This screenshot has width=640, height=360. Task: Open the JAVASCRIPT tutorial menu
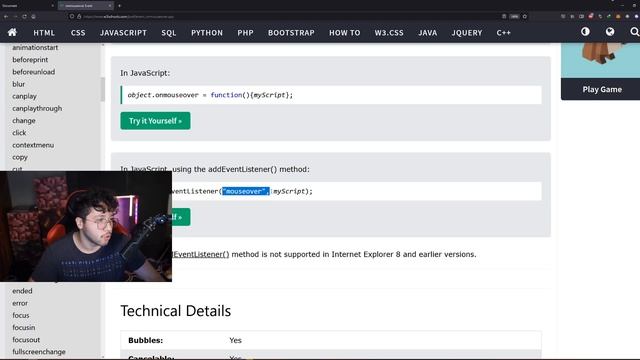tap(123, 33)
